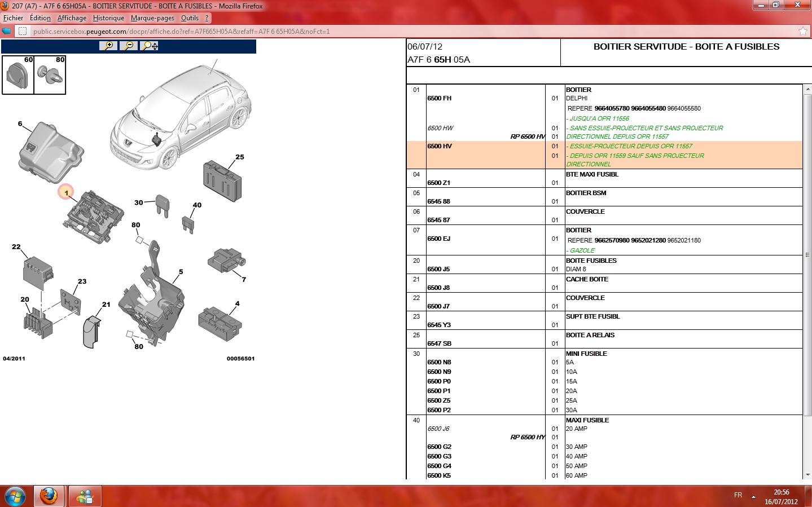Click the mini fuse part 30
This screenshot has width=812, height=507.
coord(163,206)
